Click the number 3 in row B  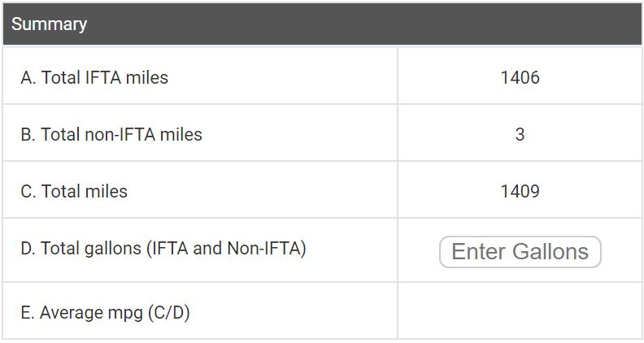(x=520, y=135)
